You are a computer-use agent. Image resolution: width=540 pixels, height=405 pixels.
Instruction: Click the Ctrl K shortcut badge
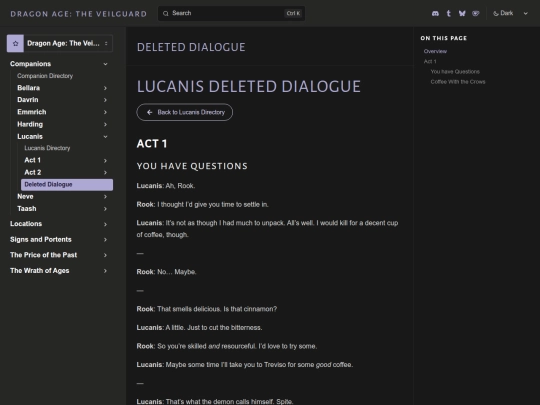293,13
